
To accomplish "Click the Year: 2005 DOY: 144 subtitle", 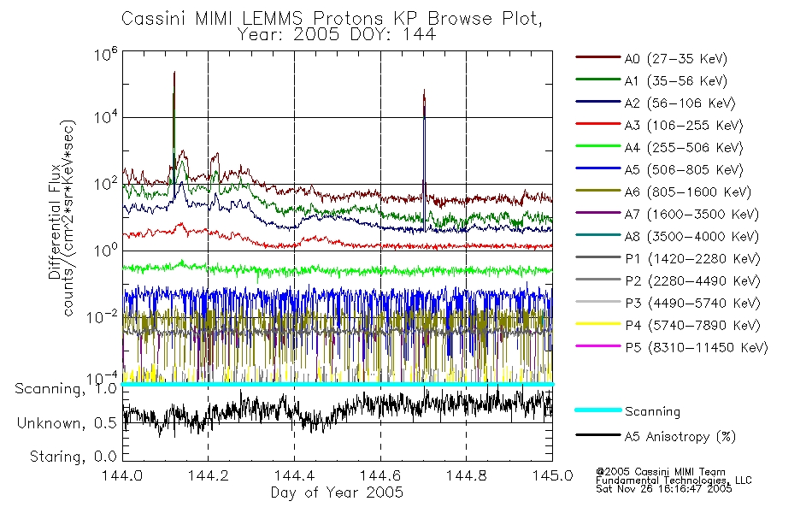I will point(337,35).
